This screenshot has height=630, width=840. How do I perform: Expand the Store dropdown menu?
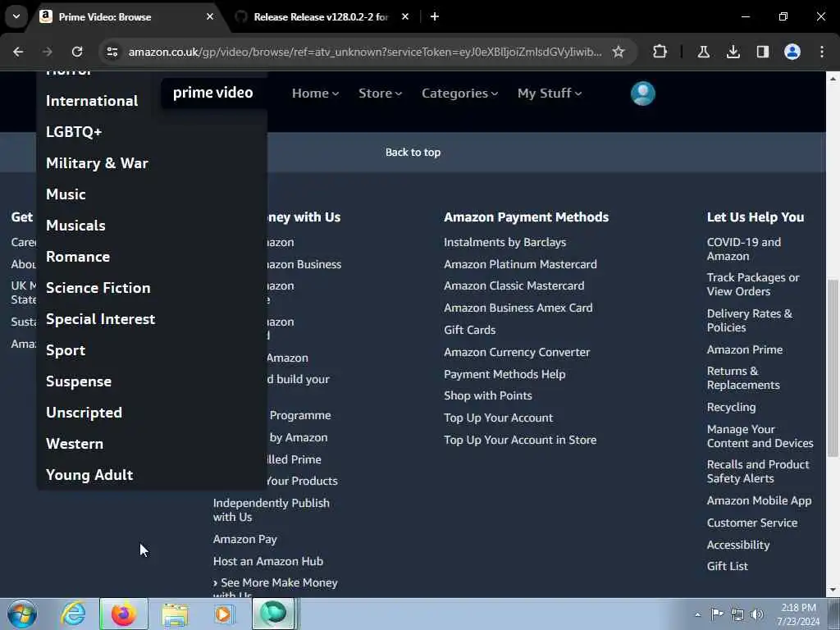click(x=380, y=94)
